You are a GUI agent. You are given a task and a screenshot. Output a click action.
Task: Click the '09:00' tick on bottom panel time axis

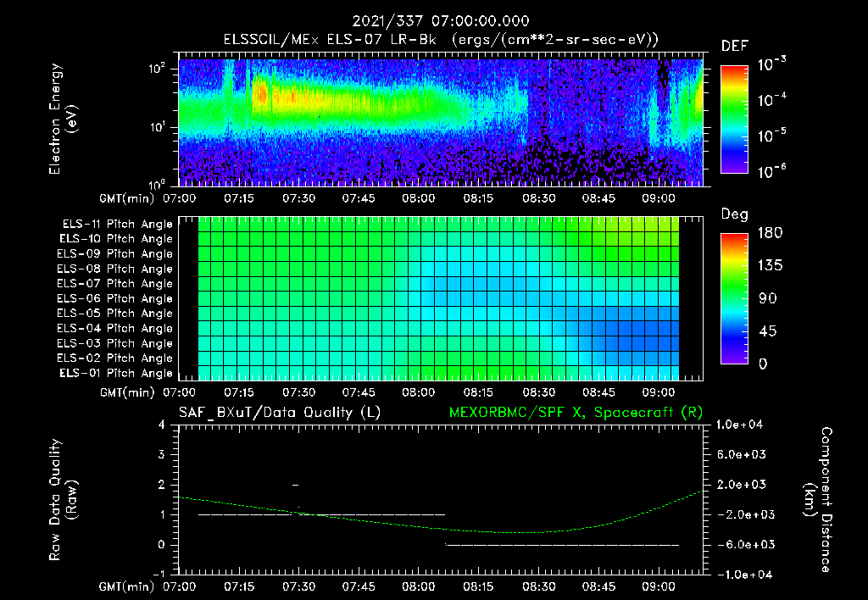[x=658, y=586]
